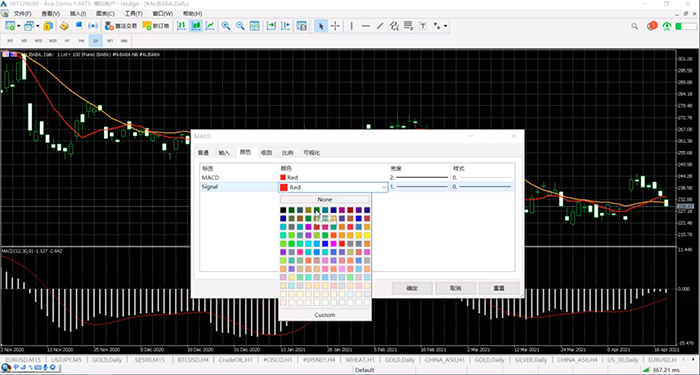
Task: Open the Signal color dropdown arrow
Action: pyautogui.click(x=383, y=188)
